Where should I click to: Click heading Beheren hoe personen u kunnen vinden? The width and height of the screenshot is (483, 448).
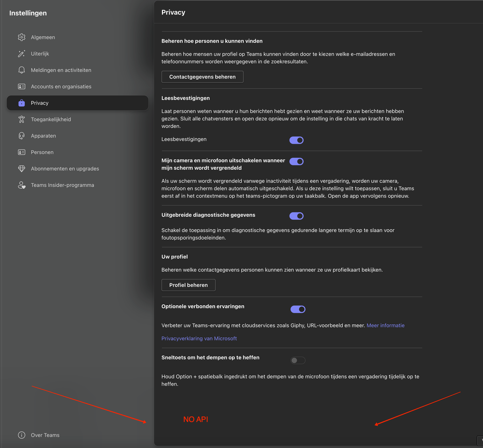[212, 41]
